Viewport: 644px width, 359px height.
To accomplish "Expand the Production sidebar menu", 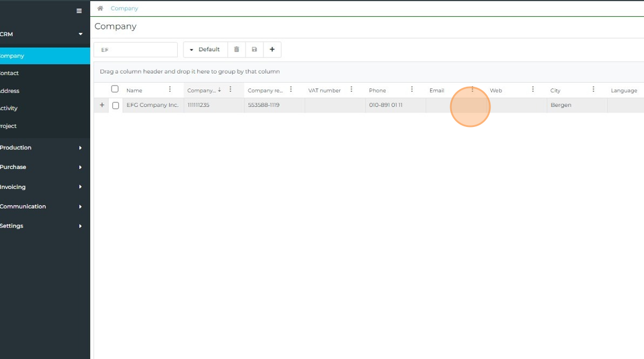I will [40, 148].
